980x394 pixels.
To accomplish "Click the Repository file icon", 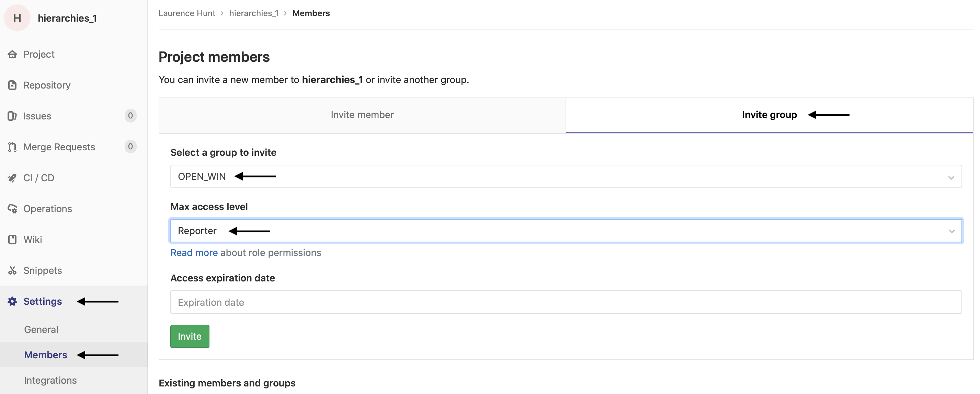I will click(x=12, y=85).
